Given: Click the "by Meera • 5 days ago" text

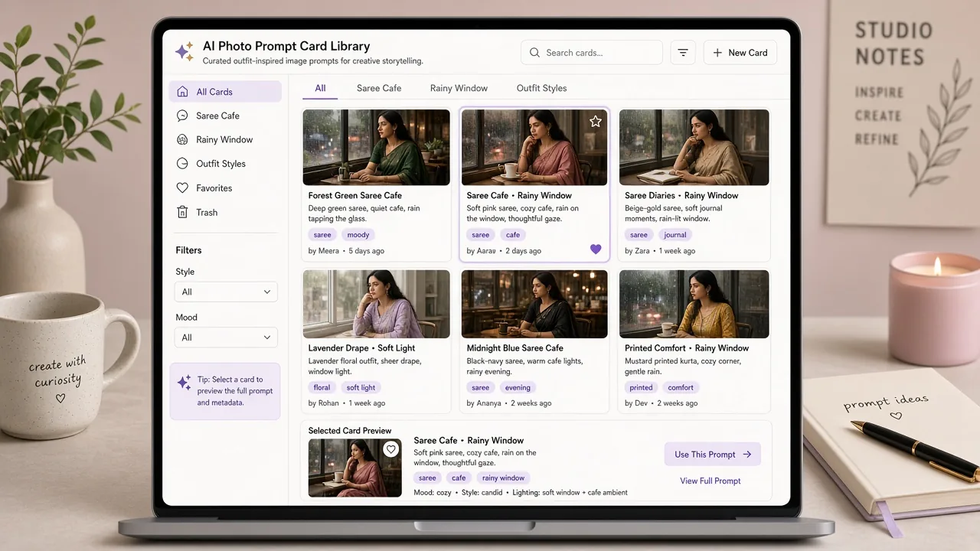Looking at the screenshot, I should [x=346, y=251].
